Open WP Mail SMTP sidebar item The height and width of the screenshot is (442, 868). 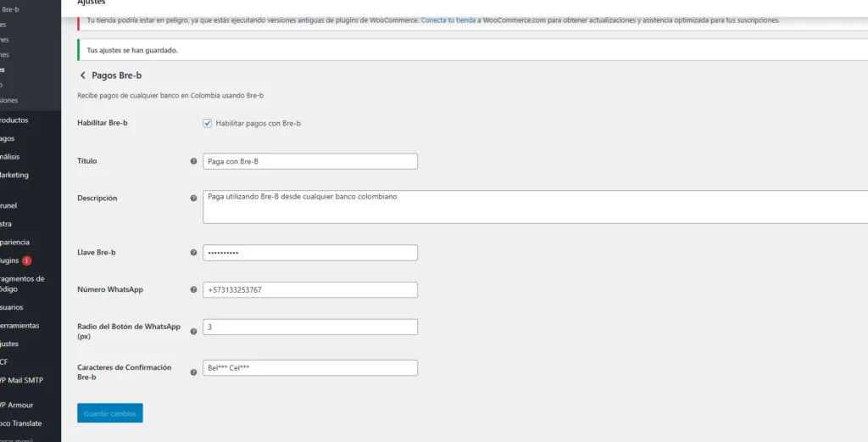(x=21, y=381)
